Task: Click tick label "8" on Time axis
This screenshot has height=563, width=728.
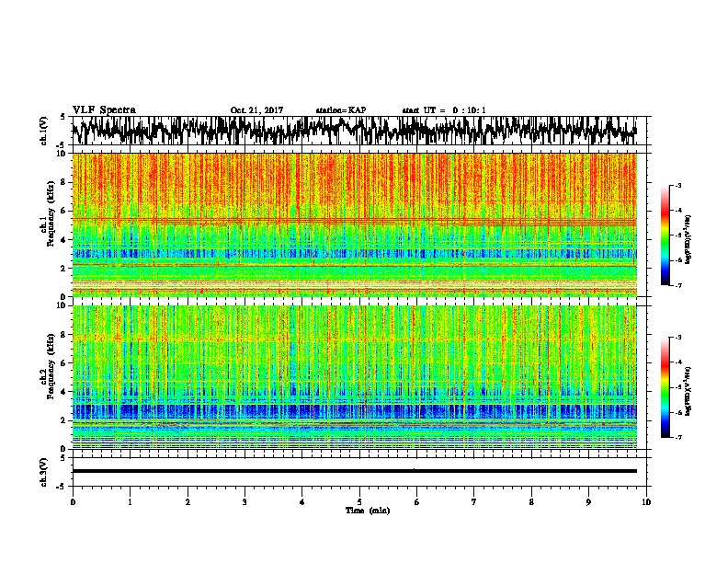Action: 531,502
